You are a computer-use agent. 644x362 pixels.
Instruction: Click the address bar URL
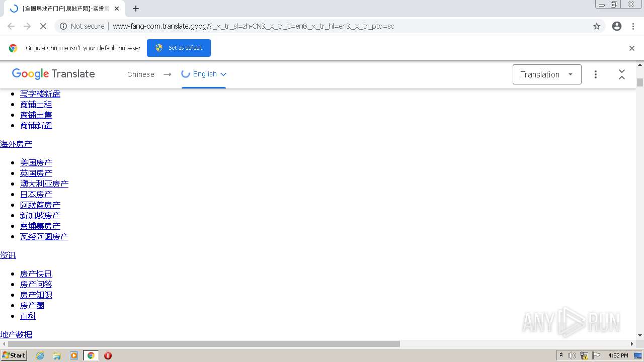[x=254, y=26]
